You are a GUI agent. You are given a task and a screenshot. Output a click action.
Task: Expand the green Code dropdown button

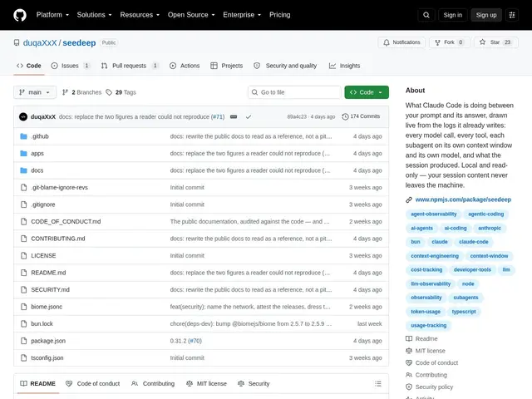click(367, 92)
